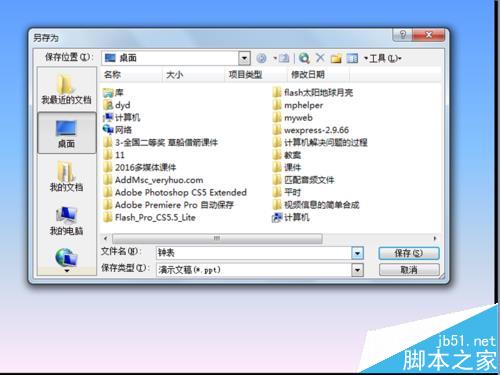The width and height of the screenshot is (500, 375).
Task: Select the AddMsc_veryhuo.com folder
Action: [x=153, y=180]
